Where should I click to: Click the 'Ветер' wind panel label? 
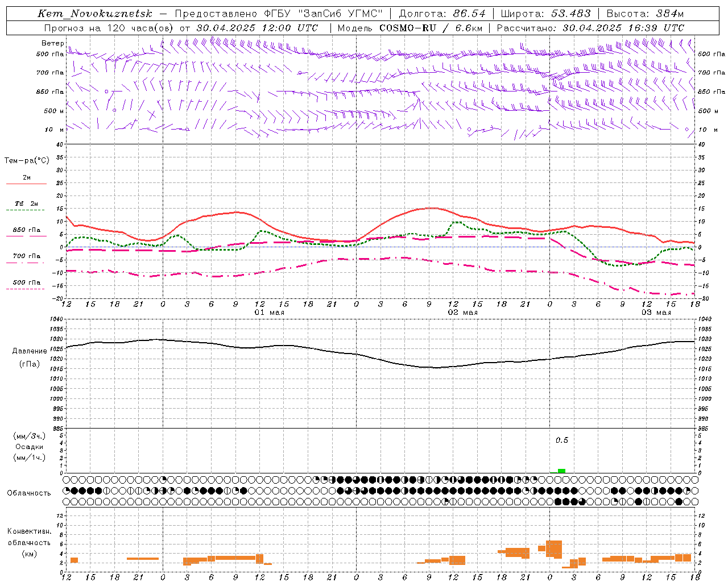point(52,43)
